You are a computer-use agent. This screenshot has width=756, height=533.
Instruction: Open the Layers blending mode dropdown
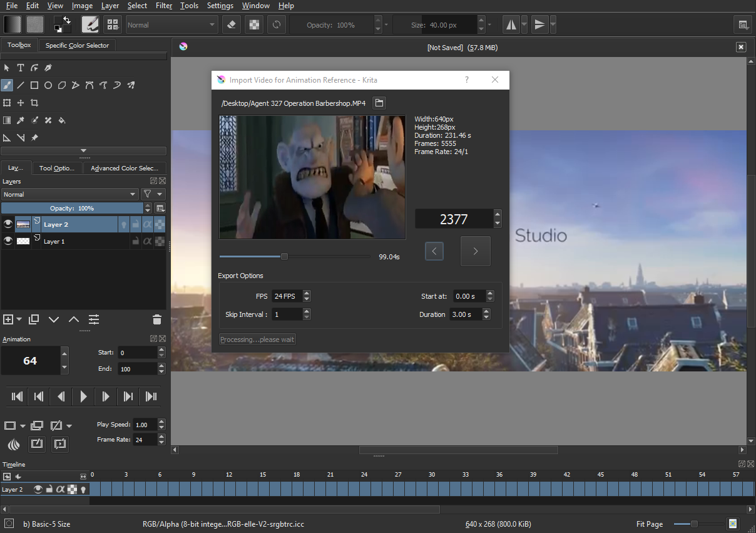[69, 194]
